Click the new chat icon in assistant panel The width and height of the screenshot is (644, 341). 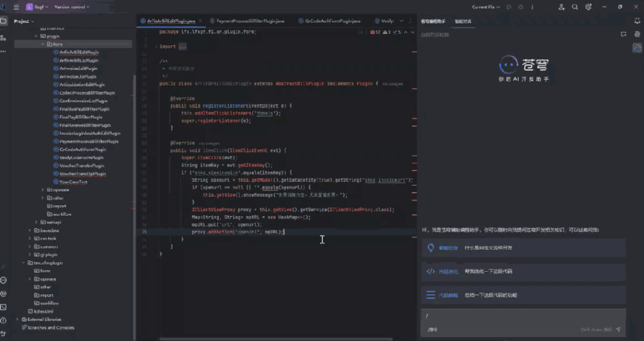pos(622,34)
